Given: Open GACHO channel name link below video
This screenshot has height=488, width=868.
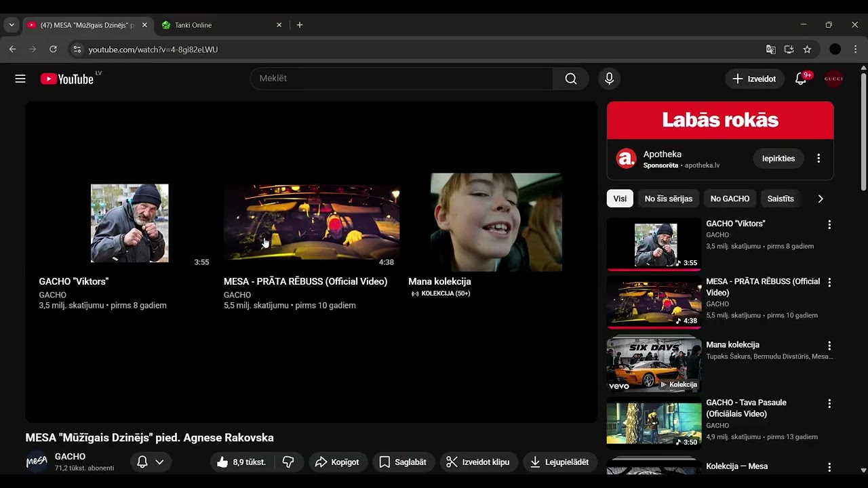Looking at the screenshot, I should [x=70, y=457].
